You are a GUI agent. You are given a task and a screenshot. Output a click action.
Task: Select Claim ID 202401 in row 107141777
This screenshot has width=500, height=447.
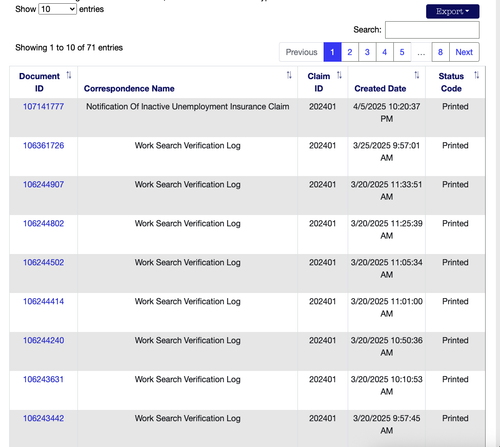pos(322,107)
